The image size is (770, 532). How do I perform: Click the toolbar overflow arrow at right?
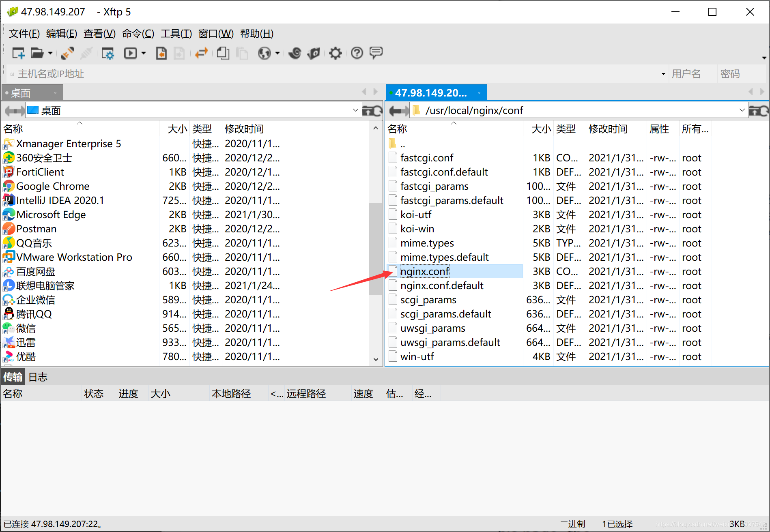tap(764, 58)
